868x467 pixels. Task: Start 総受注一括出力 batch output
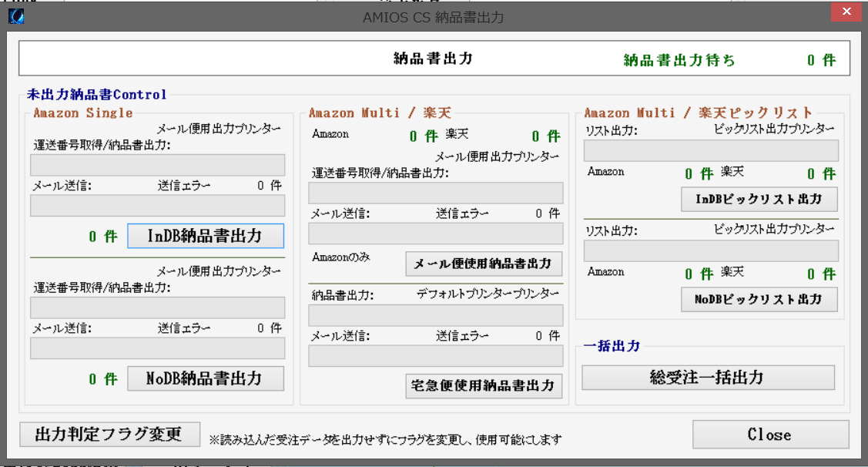tap(707, 378)
